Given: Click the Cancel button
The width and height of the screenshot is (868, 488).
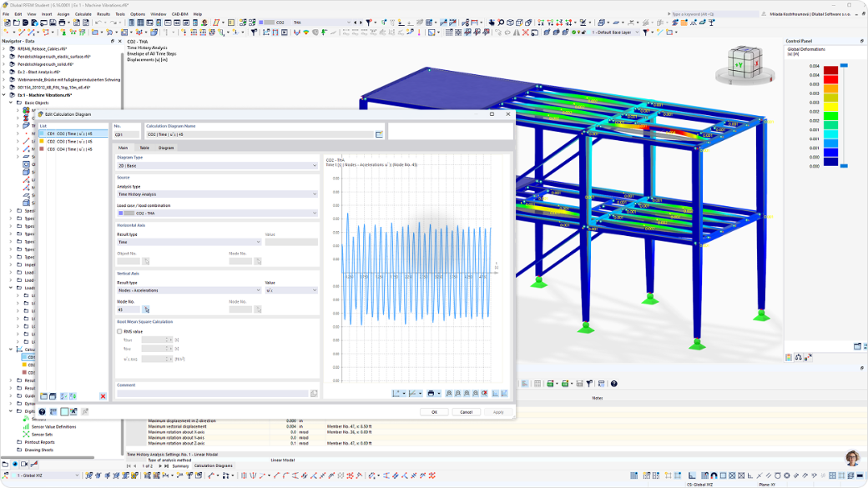Looking at the screenshot, I should click(466, 411).
